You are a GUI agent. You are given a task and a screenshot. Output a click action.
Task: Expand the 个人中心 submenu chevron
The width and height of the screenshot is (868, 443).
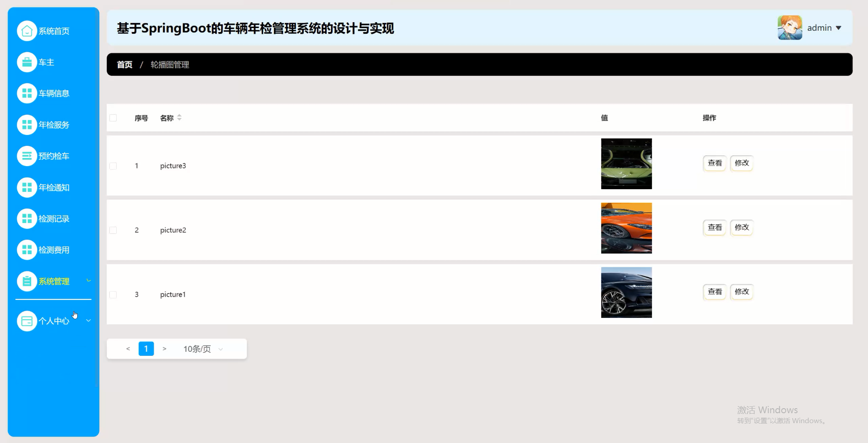89,321
